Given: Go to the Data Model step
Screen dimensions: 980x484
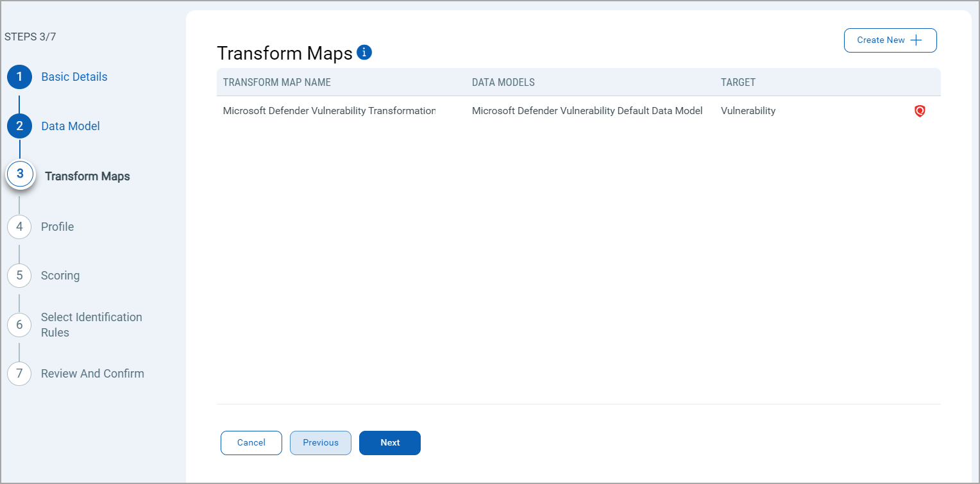Looking at the screenshot, I should click(71, 126).
